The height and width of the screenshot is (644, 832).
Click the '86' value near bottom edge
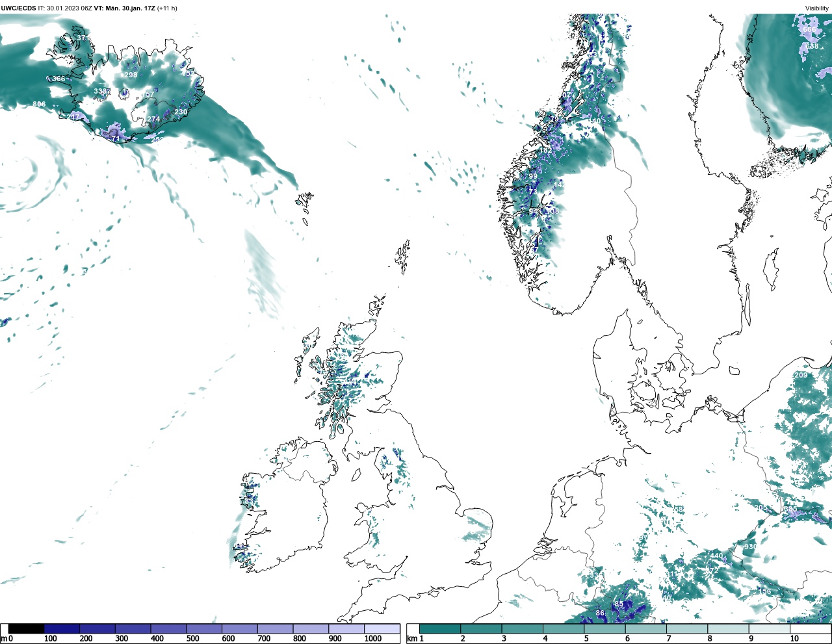pos(600,613)
